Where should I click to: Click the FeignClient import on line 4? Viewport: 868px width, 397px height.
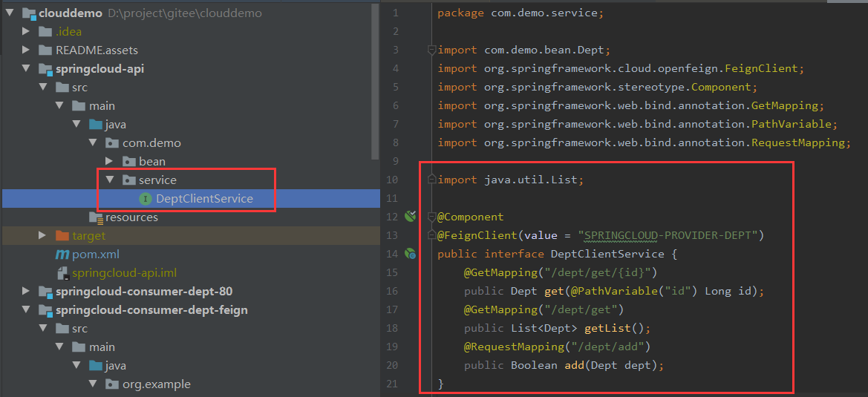tap(620, 68)
